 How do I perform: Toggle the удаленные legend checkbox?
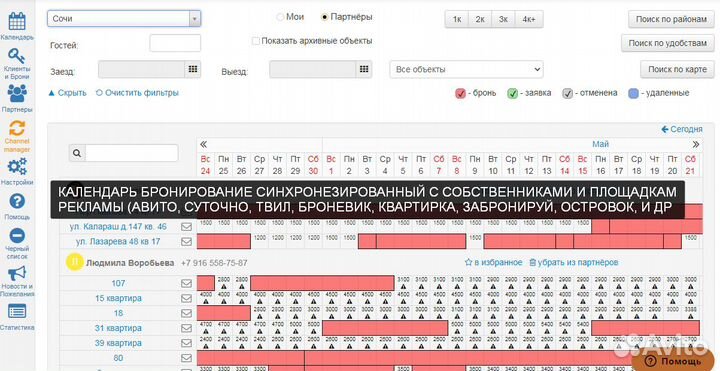(x=634, y=93)
